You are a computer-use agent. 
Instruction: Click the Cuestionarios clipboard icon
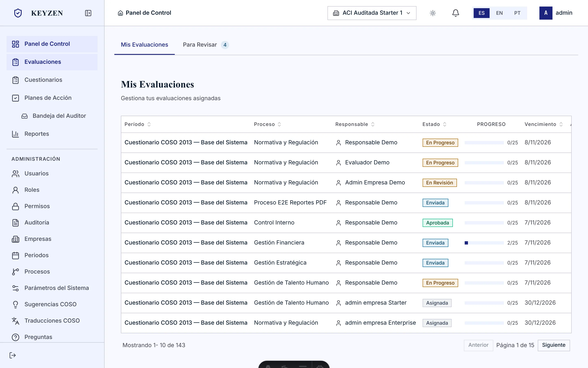pos(16,80)
